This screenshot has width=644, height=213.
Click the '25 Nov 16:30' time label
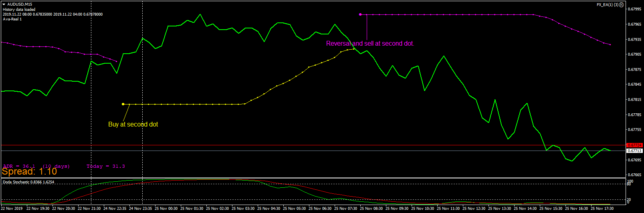(x=577, y=208)
